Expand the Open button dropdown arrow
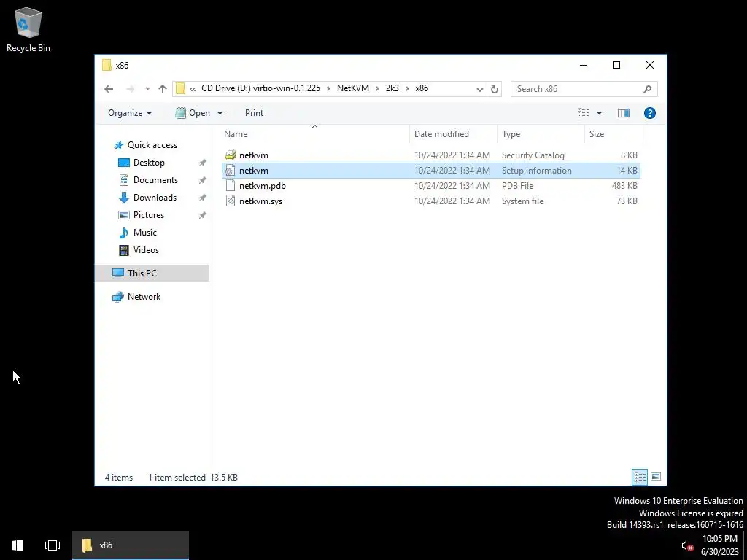747x560 pixels. pyautogui.click(x=220, y=113)
